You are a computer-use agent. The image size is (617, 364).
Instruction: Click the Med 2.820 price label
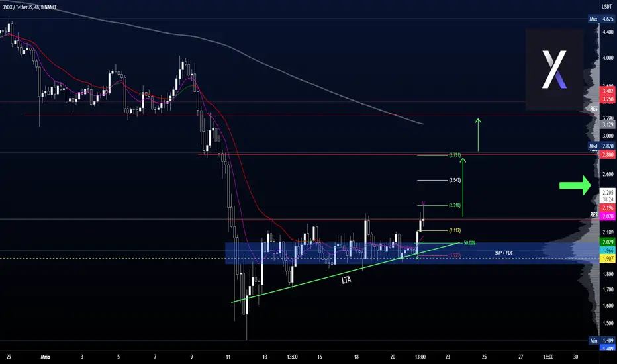tap(602, 146)
